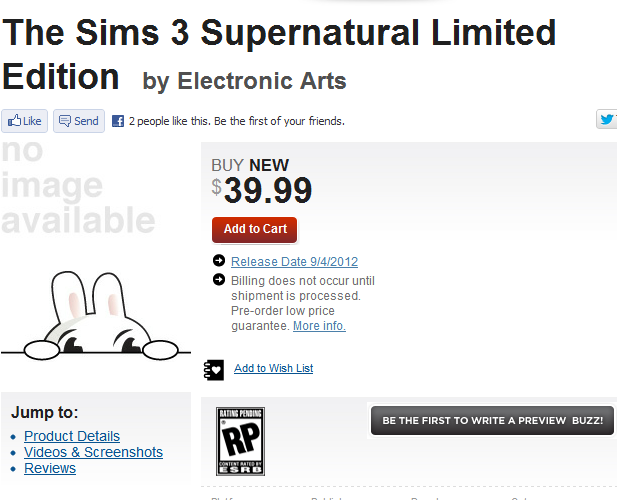Click the Twitter bird button

607,120
